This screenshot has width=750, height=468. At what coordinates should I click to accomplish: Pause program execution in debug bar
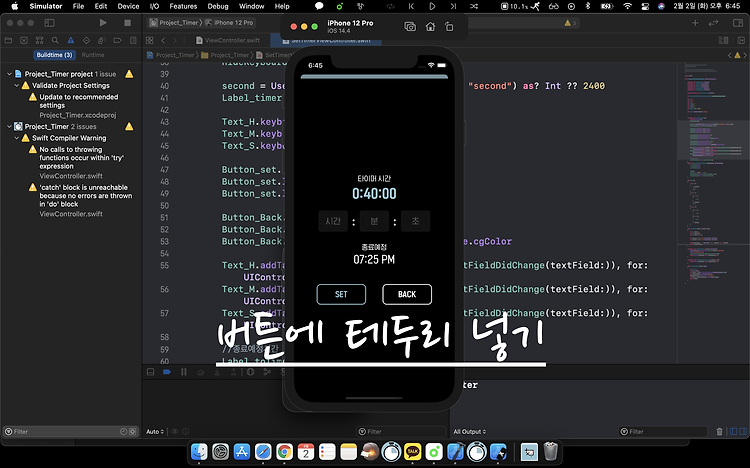coord(184,372)
